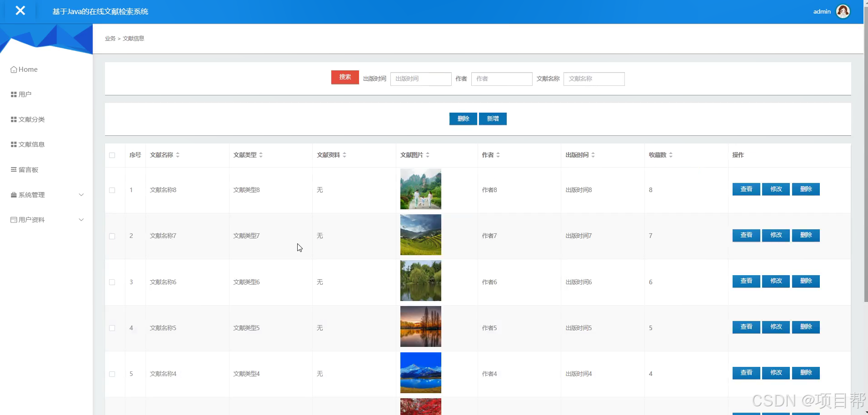
Task: Open 文献分类 in the sidebar
Action: tap(28, 119)
